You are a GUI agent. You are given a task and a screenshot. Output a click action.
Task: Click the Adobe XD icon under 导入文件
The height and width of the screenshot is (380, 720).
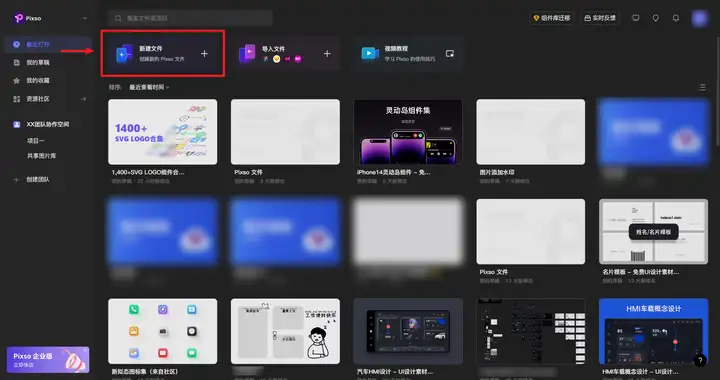pyautogui.click(x=287, y=59)
